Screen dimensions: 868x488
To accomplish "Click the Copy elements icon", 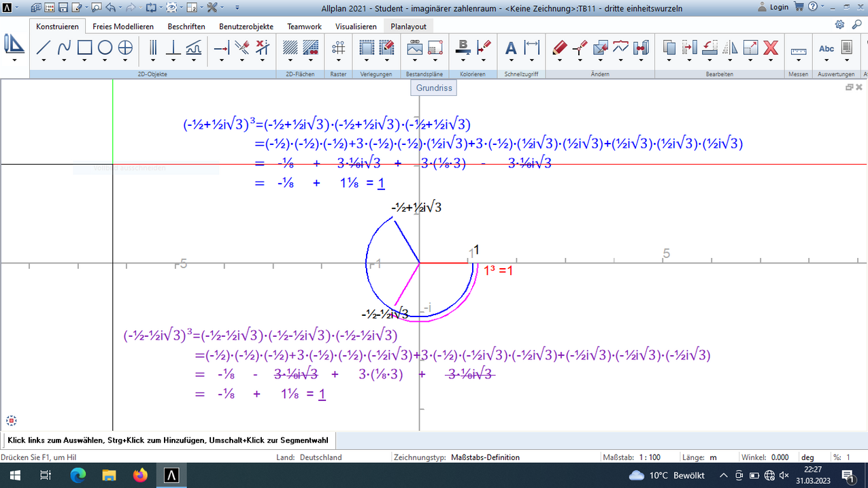I will point(669,48).
